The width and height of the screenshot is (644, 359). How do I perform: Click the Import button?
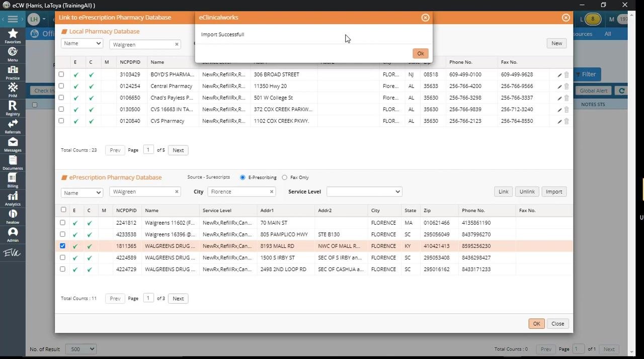pyautogui.click(x=554, y=192)
